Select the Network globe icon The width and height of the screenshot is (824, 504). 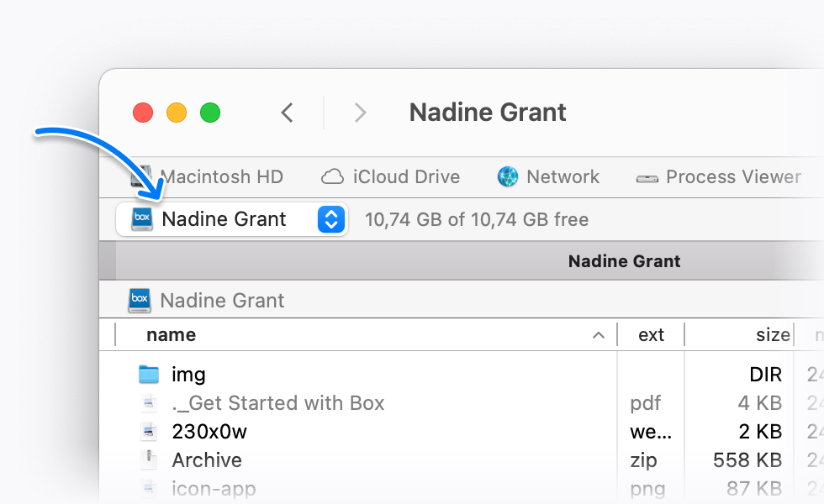506,176
